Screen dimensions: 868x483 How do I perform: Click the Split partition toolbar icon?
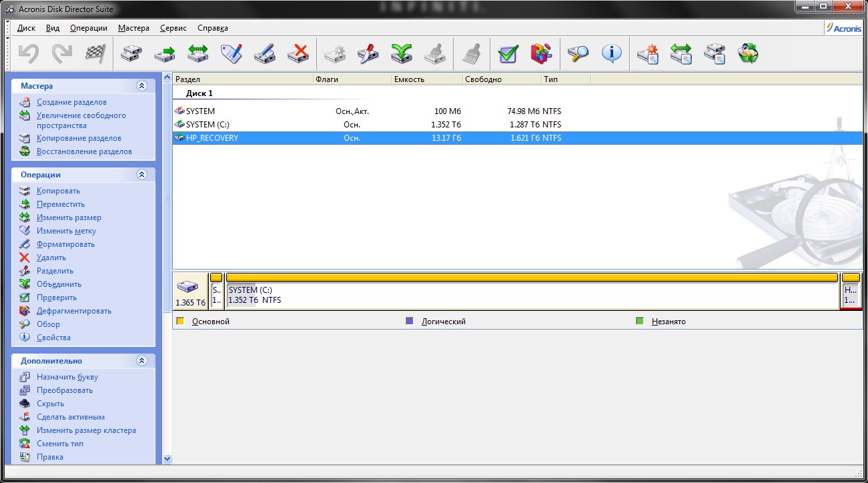(368, 53)
